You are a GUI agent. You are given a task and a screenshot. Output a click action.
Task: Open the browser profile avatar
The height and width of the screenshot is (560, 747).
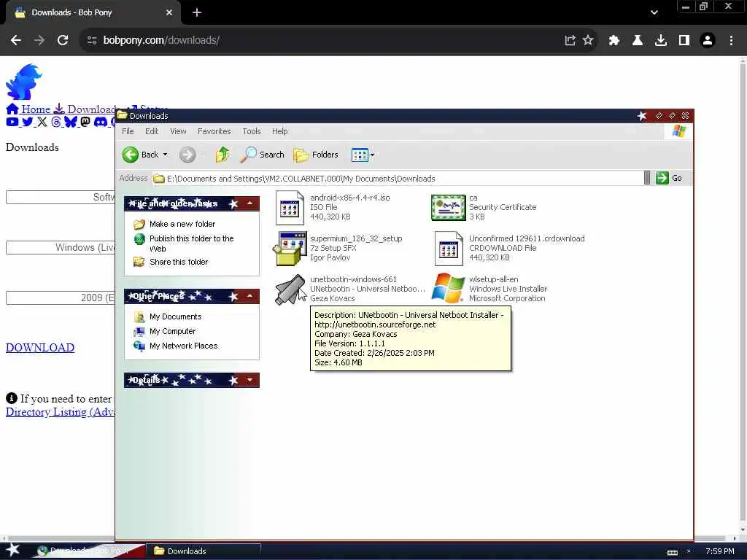[708, 40]
